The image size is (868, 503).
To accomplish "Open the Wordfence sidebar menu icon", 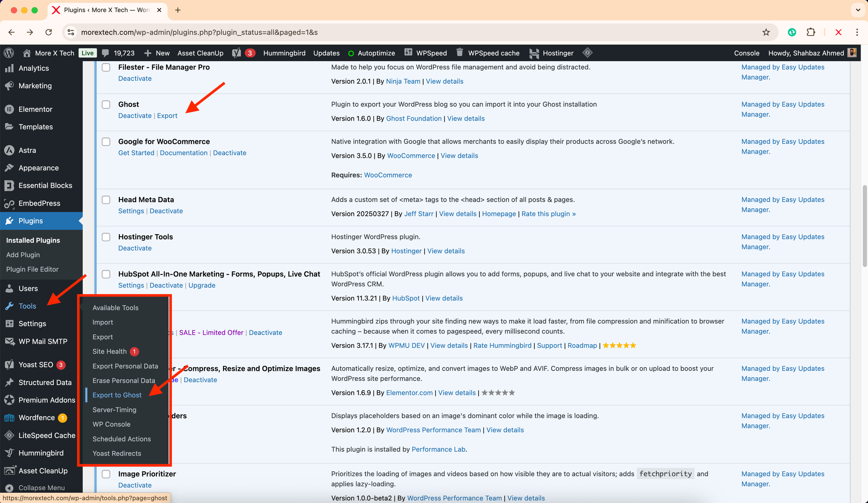I will [x=9, y=418].
